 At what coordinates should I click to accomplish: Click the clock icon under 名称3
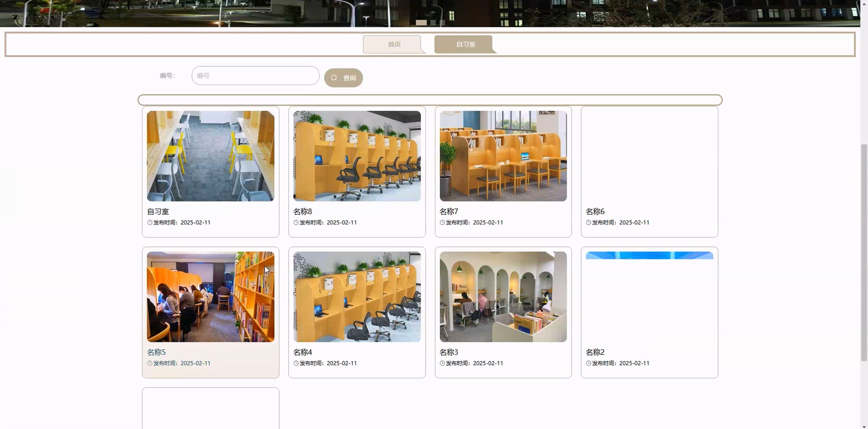click(442, 363)
